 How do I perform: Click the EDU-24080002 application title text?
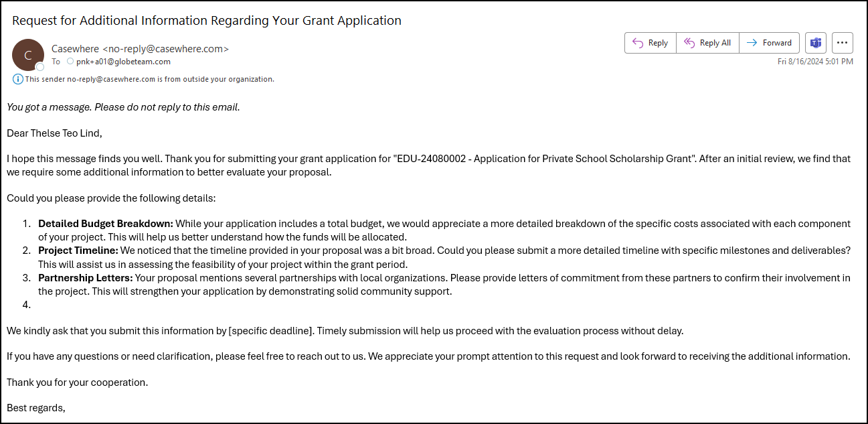512,159
